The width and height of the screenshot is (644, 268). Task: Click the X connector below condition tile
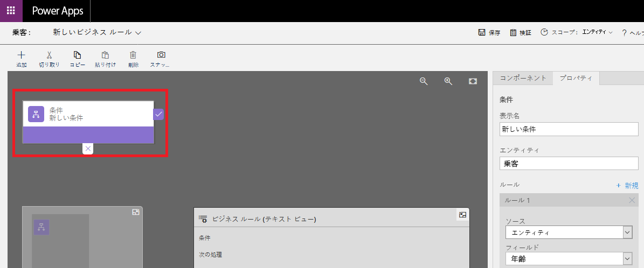click(x=88, y=149)
